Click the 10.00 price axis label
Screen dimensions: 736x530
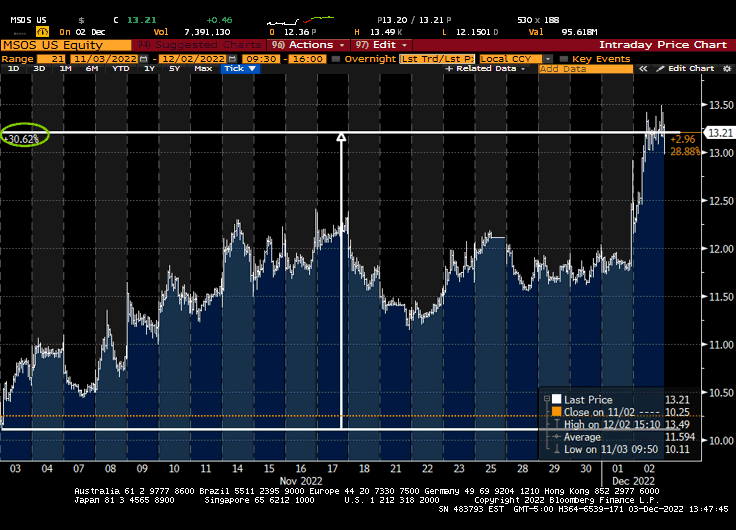tap(721, 441)
